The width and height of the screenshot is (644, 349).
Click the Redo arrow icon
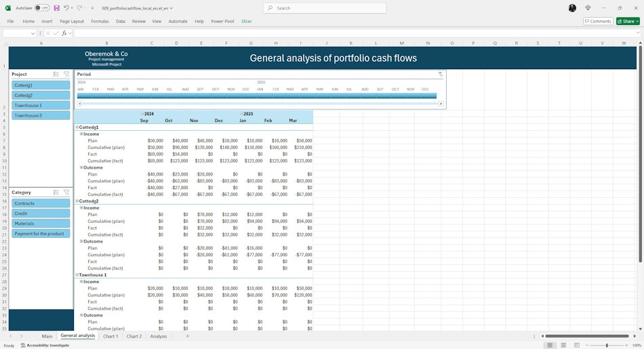(x=80, y=8)
